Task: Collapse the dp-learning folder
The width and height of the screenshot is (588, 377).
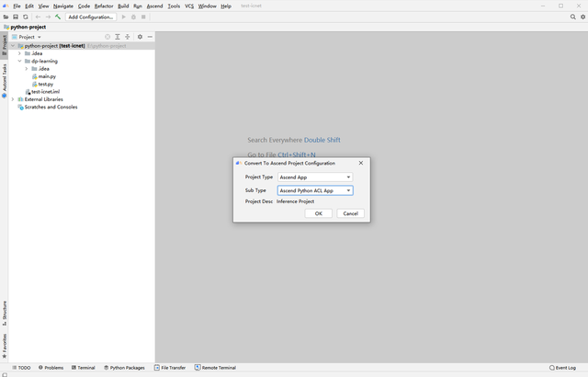Action: point(19,61)
